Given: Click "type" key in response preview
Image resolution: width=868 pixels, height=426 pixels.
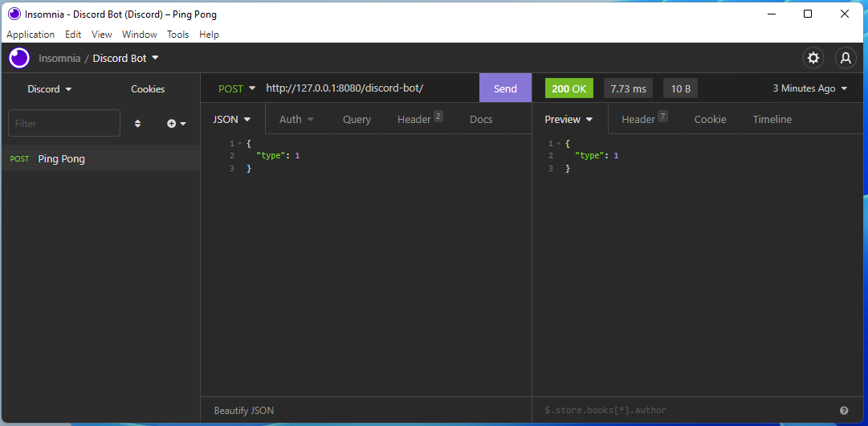Looking at the screenshot, I should pos(589,156).
